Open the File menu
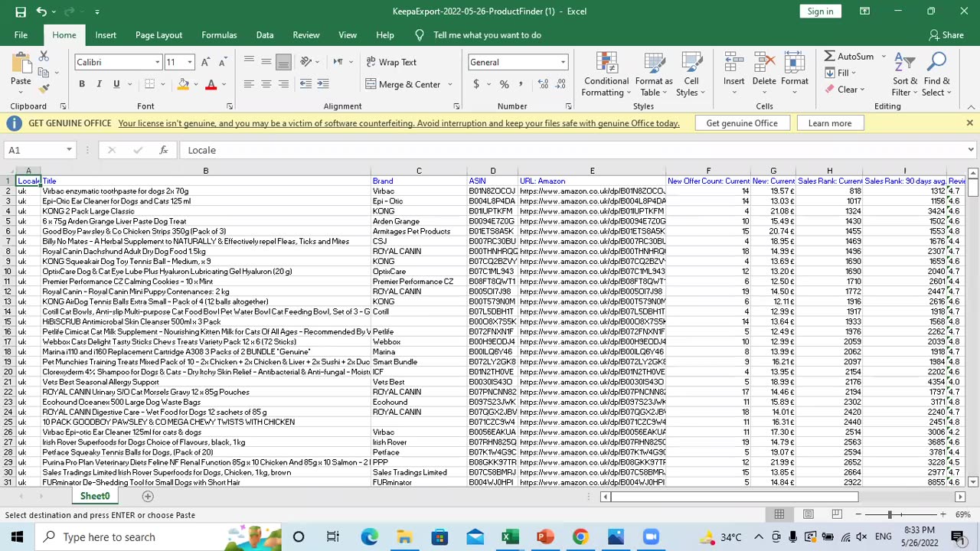The image size is (980, 551). tap(21, 35)
